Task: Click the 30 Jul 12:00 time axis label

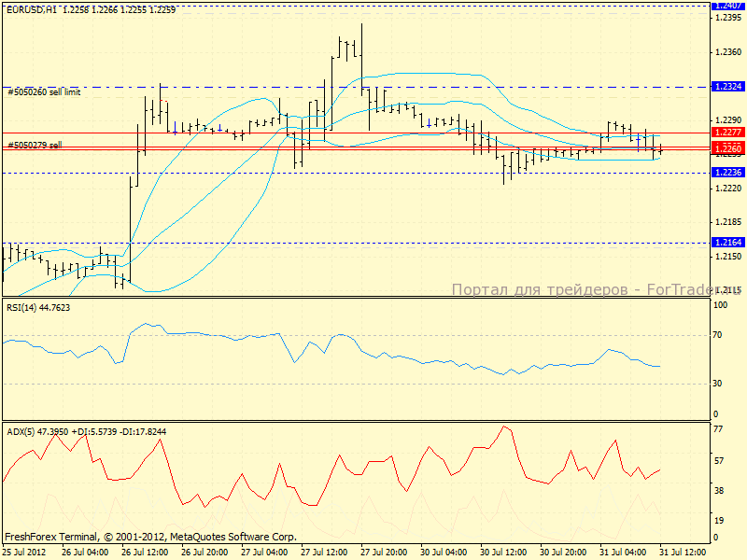Action: coord(503,552)
